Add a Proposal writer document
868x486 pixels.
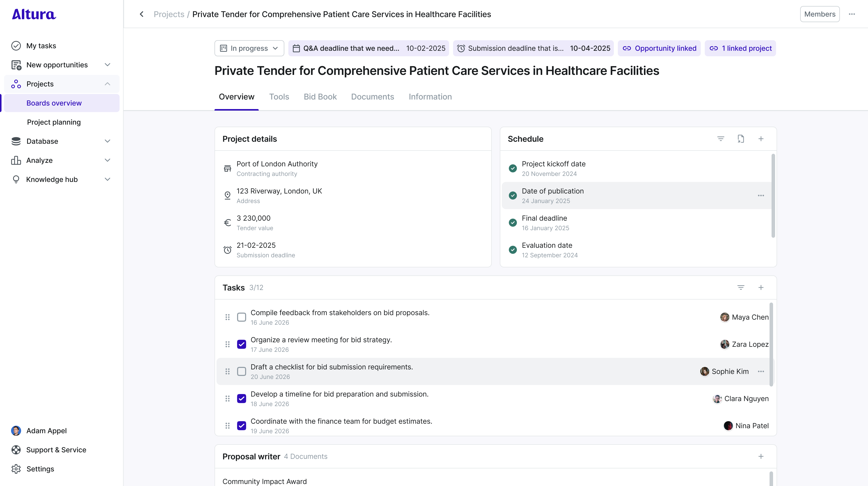tap(761, 456)
